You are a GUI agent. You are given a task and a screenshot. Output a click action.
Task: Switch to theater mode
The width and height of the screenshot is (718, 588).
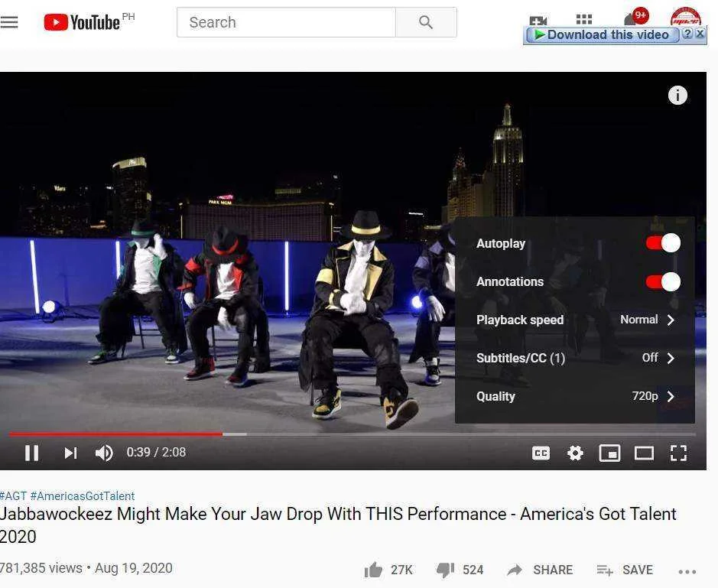[644, 453]
